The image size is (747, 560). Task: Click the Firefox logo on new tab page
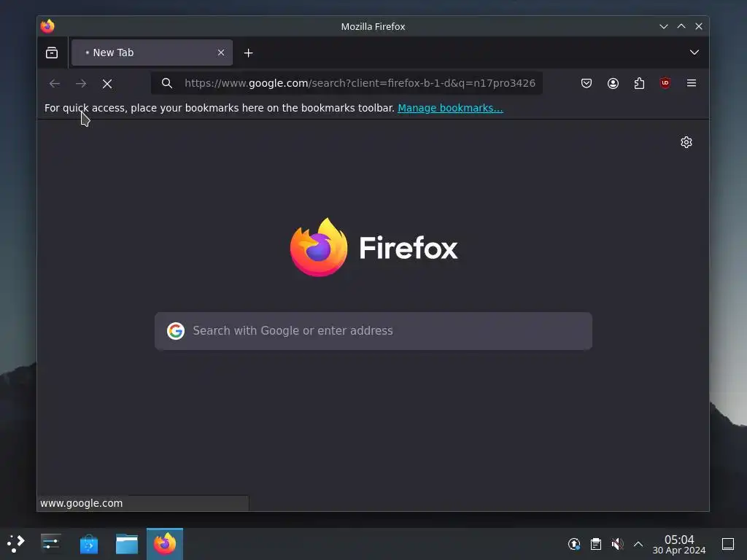[374, 247]
